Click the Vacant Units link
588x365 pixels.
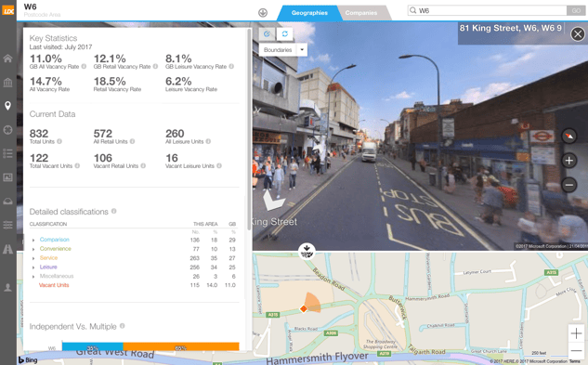point(54,285)
